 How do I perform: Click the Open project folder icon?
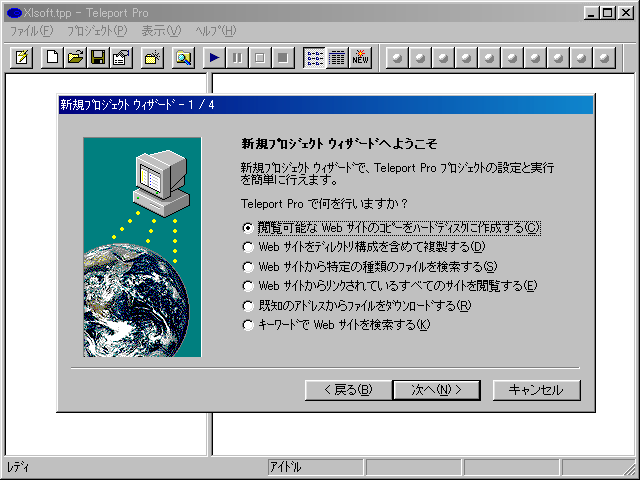(x=75, y=58)
